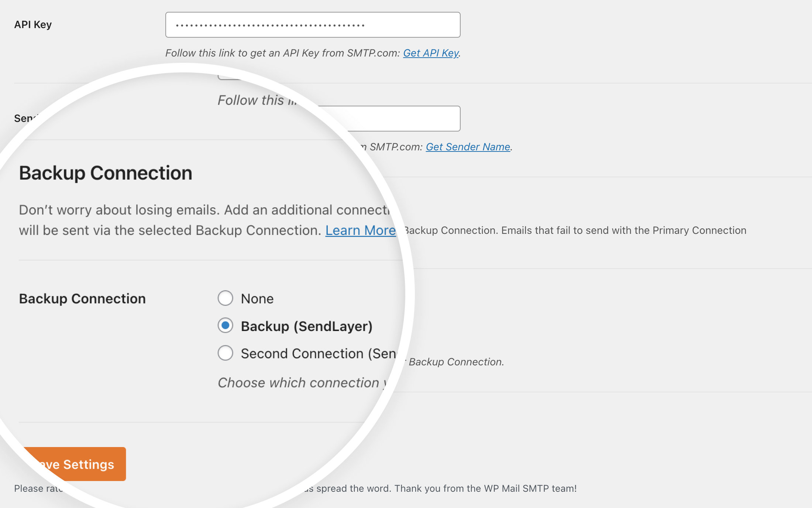Screen dimensions: 812x508
Task: Choose the Backup (SendLayer) radio button
Action: click(225, 326)
